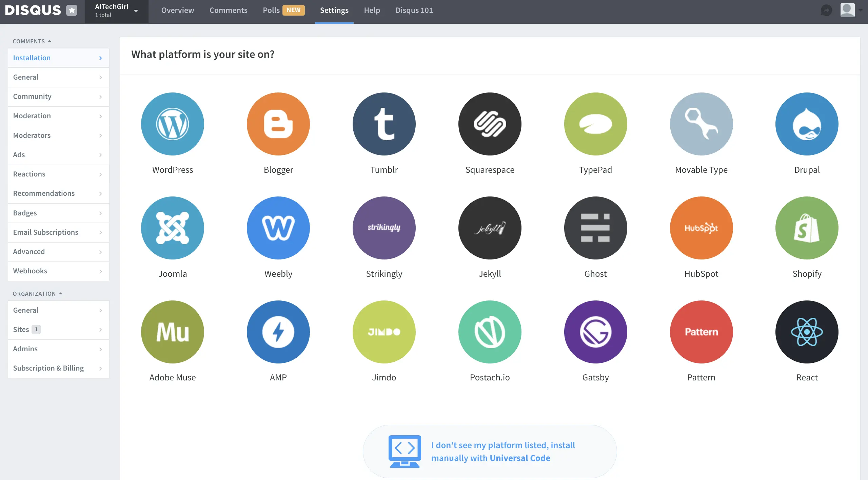Open Subscription & Billing settings
This screenshot has width=868, height=480.
point(59,368)
